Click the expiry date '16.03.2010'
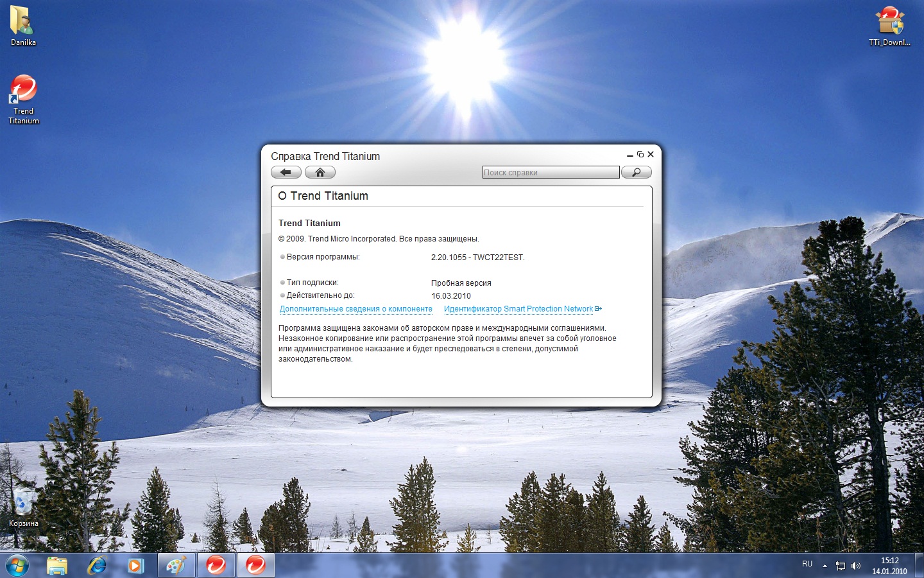 451,296
